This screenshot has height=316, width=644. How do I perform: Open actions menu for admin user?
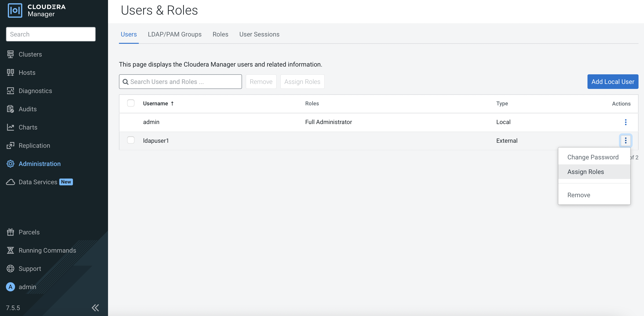tap(626, 122)
